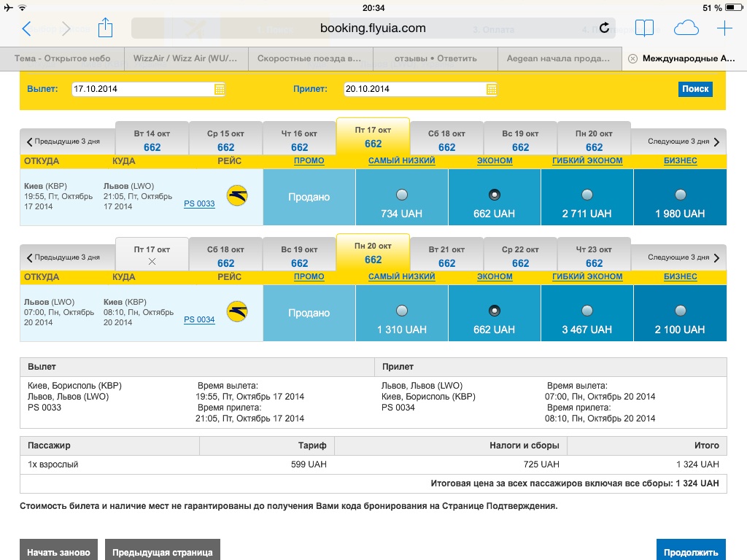Add new tab with plus icon
747x560 pixels.
coord(724,28)
